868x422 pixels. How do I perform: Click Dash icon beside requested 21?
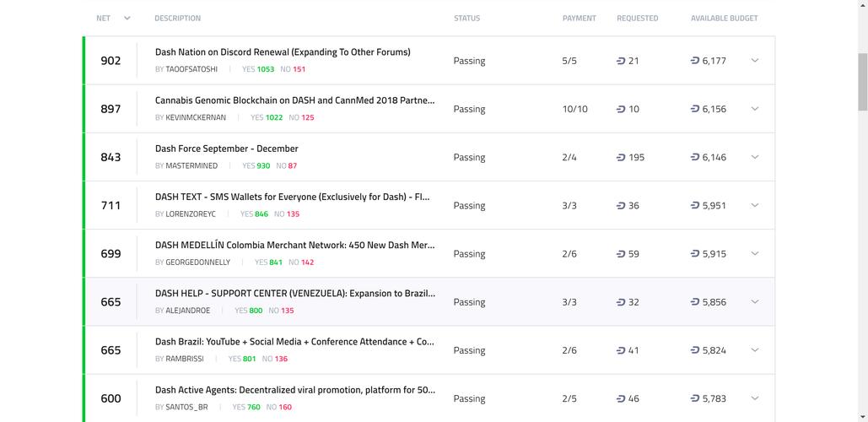pos(621,61)
